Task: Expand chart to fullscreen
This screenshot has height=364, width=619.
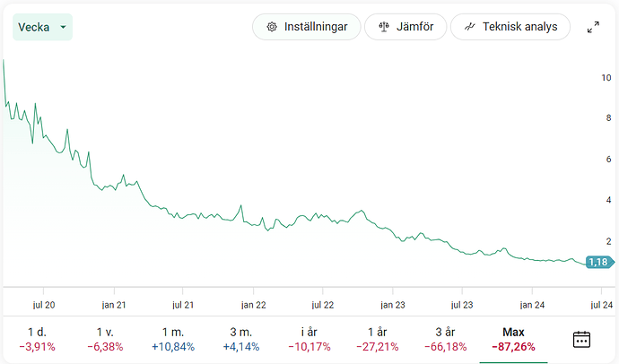Action: 593,27
